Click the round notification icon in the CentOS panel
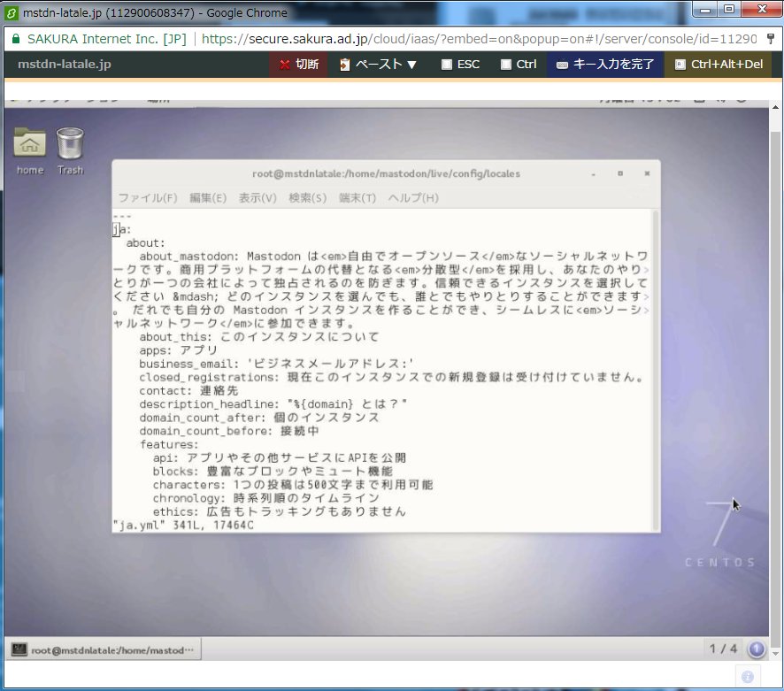 point(757,649)
